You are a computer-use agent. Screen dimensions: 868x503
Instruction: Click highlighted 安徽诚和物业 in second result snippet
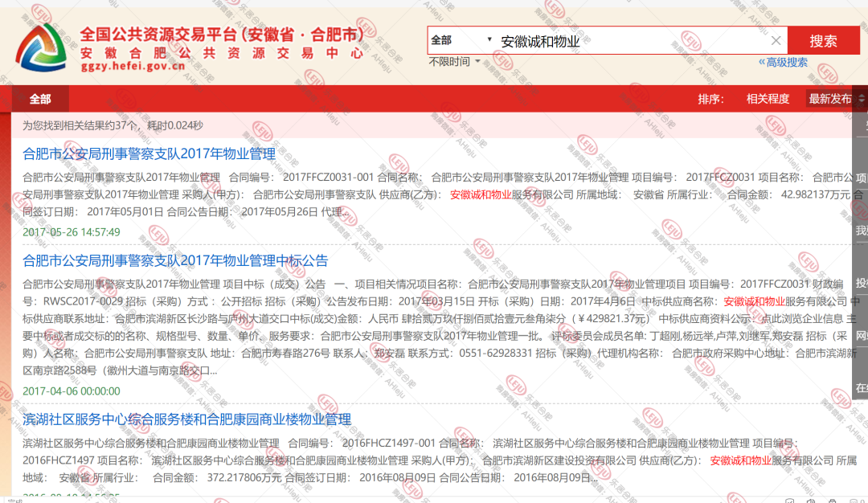(x=755, y=301)
